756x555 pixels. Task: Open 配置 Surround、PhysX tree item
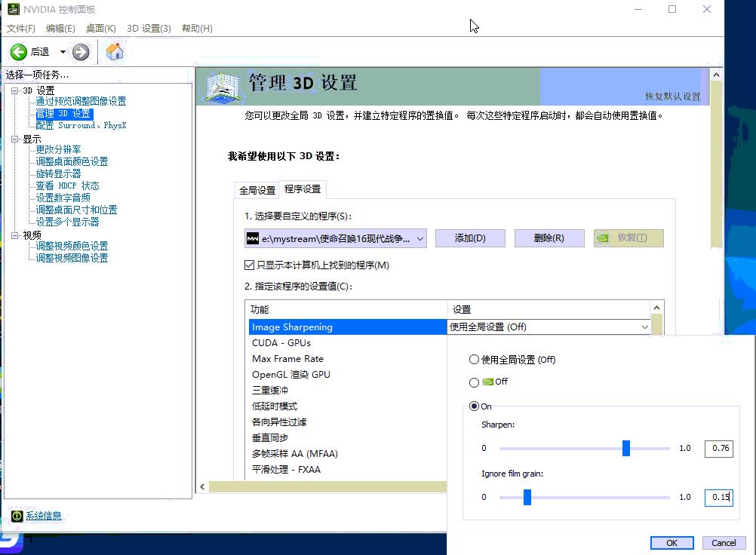pos(81,125)
